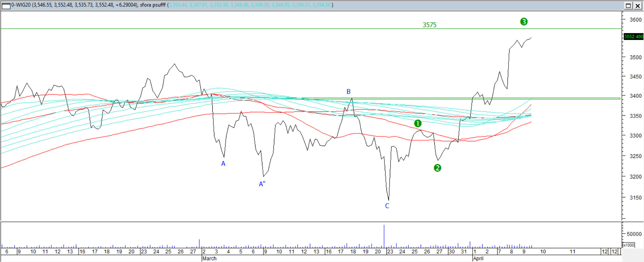Select the green circled number 1 marker
This screenshot has height=262, width=644.
418,123
